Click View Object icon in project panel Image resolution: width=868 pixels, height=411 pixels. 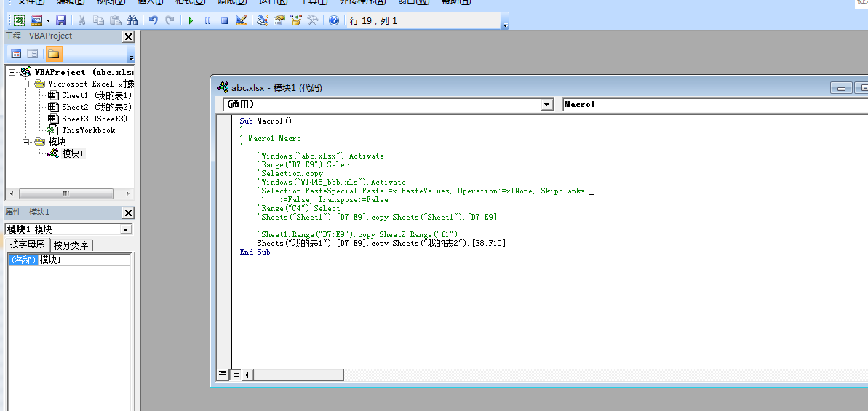tap(33, 54)
